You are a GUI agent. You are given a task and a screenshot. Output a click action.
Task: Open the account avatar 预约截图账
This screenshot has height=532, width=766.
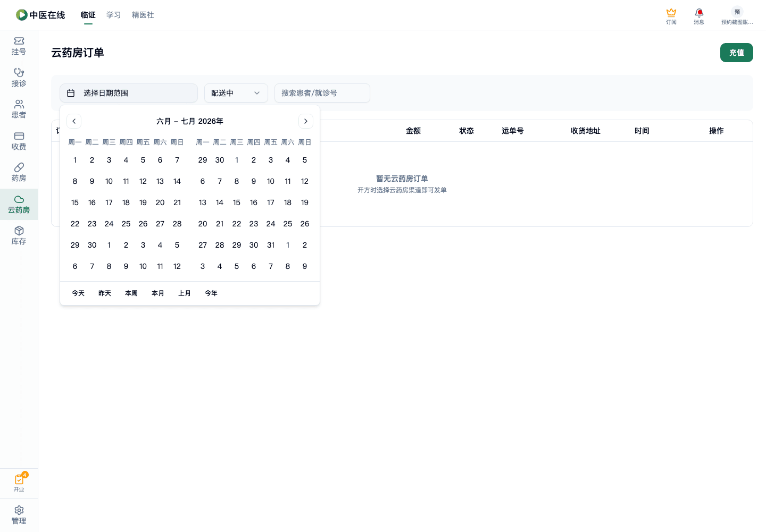point(737,16)
